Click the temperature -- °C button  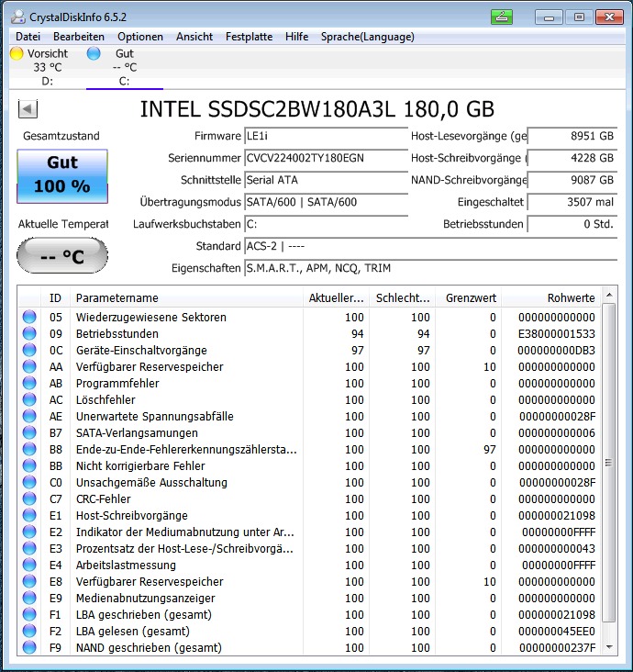pos(62,256)
